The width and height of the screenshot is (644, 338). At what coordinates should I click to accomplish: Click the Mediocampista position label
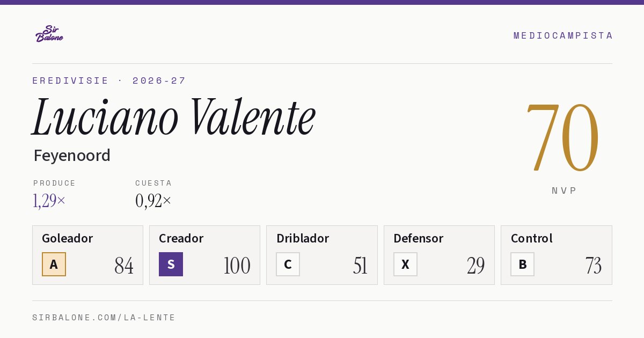tap(563, 36)
